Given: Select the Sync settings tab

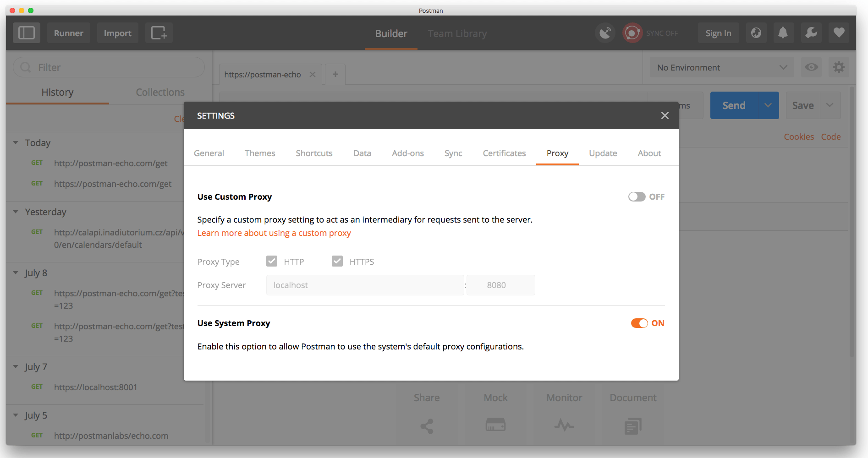Looking at the screenshot, I should point(453,153).
